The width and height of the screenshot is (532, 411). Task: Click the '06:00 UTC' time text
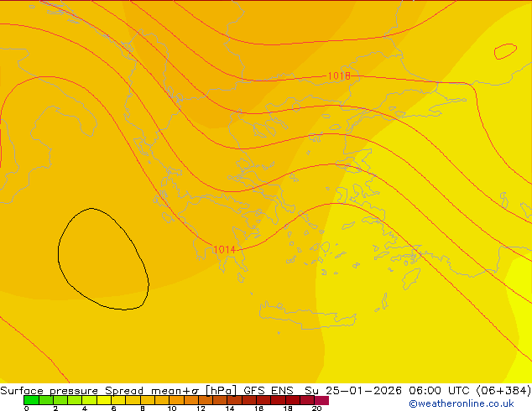click(441, 391)
